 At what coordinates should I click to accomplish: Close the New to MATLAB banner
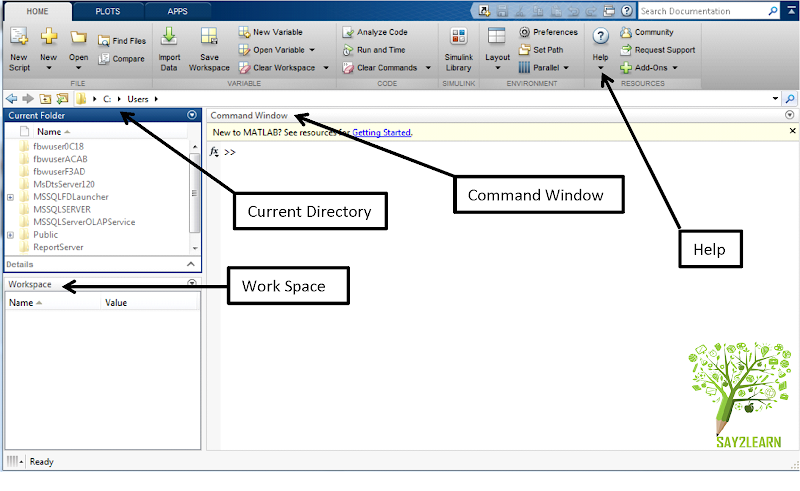tap(792, 131)
